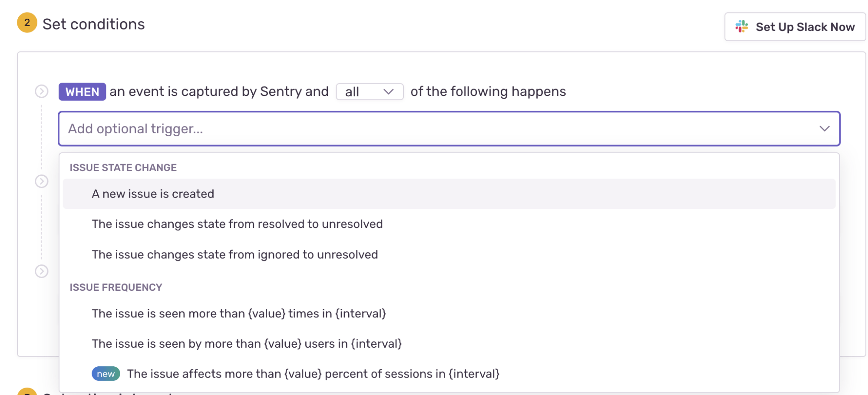Open the 'all' match dropdown
The width and height of the screenshot is (868, 395).
click(x=369, y=92)
